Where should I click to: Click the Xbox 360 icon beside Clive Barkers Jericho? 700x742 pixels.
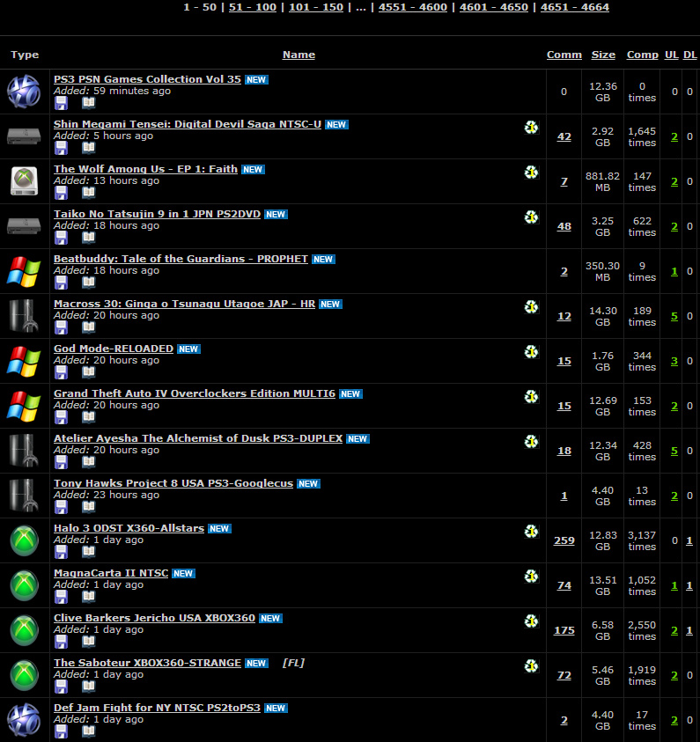tap(24, 630)
